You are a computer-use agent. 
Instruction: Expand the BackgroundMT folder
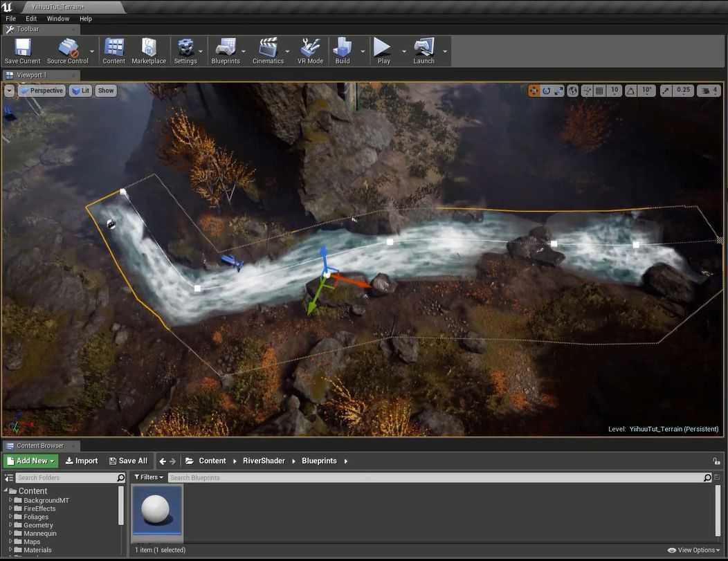click(x=10, y=500)
